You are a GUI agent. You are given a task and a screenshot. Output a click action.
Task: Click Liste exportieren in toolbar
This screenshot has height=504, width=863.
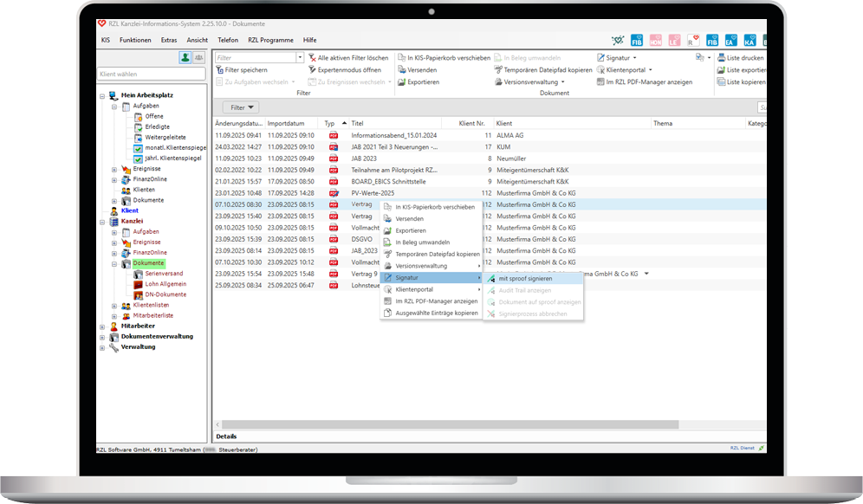click(x=742, y=70)
